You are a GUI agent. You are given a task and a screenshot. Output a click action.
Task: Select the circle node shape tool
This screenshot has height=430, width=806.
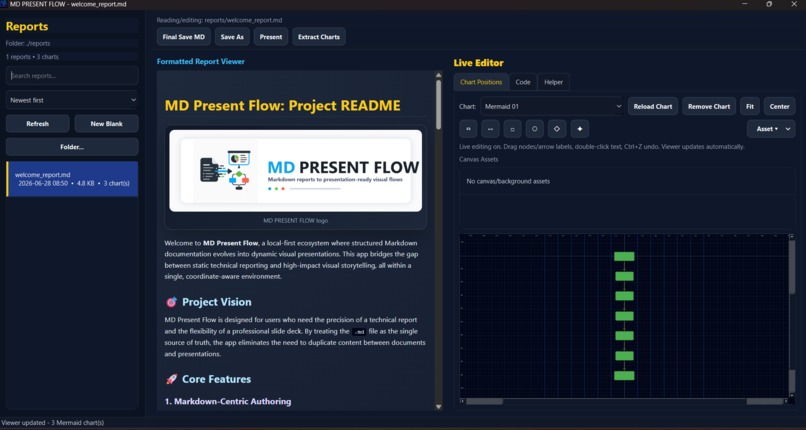[535, 129]
